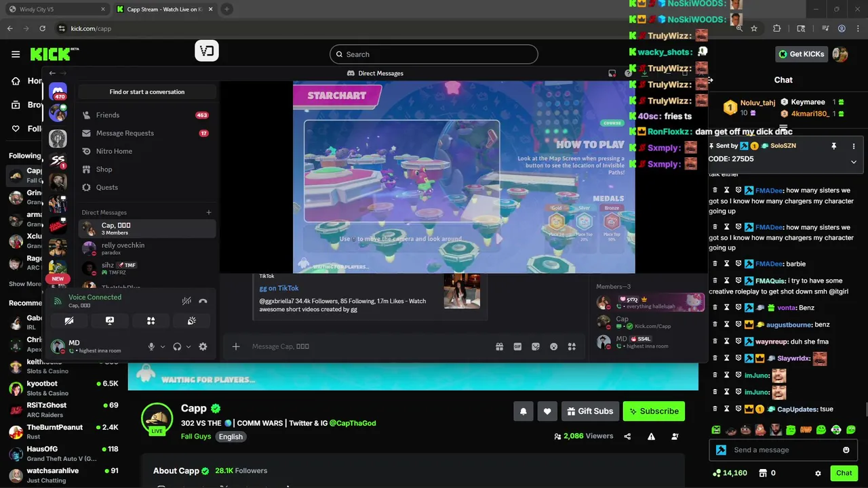Screen dimensions: 868x488
Task: Open Discord Message Requests
Action: [x=146, y=133]
